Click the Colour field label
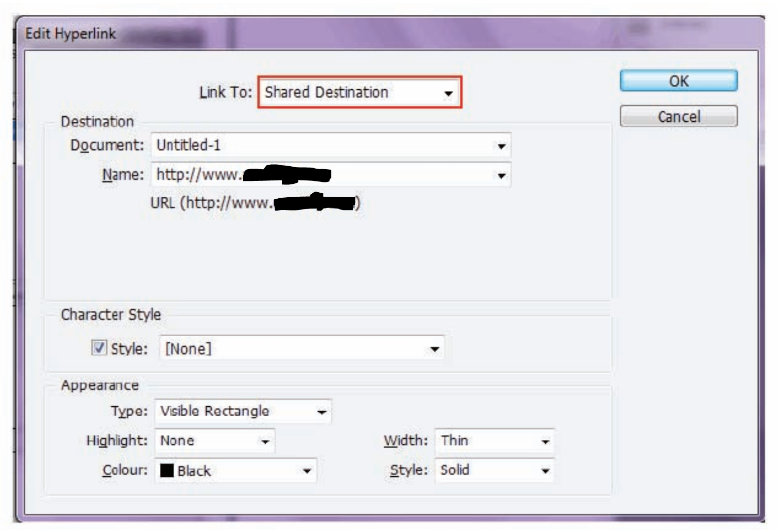The image size is (777, 532). (x=125, y=470)
